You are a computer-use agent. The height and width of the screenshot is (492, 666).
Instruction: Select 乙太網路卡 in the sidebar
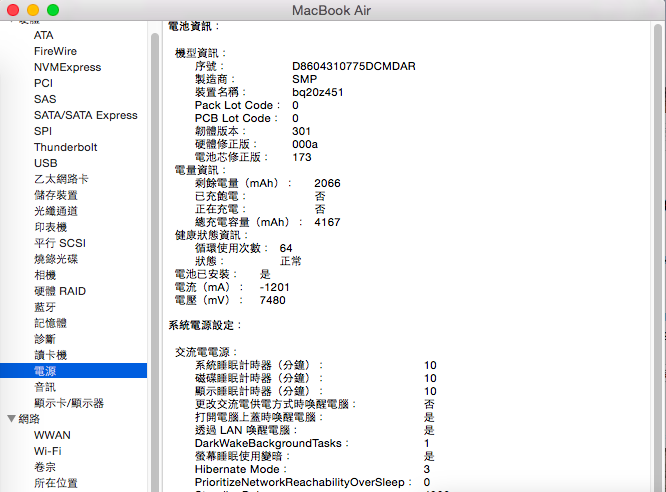tap(61, 179)
